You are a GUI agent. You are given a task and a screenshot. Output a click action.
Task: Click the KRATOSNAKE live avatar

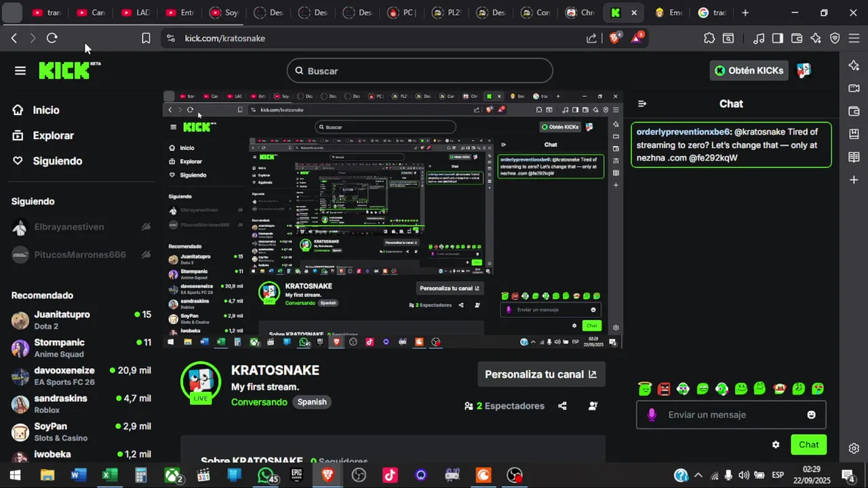click(201, 383)
